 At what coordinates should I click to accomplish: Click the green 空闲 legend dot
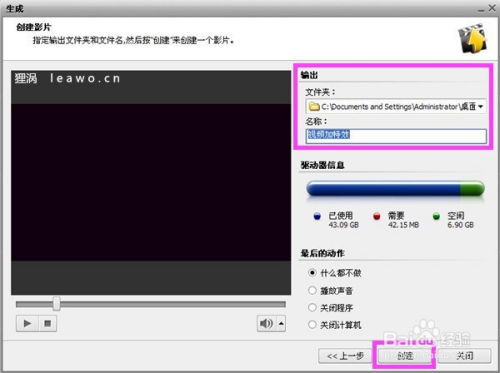click(x=436, y=217)
